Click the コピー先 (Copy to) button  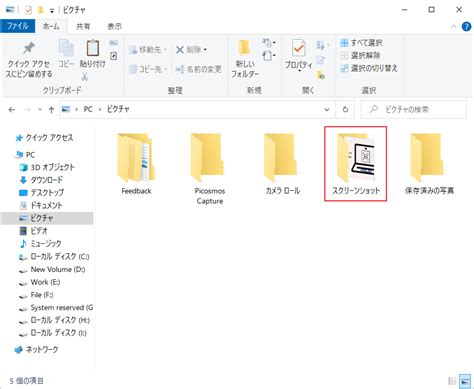pyautogui.click(x=147, y=69)
